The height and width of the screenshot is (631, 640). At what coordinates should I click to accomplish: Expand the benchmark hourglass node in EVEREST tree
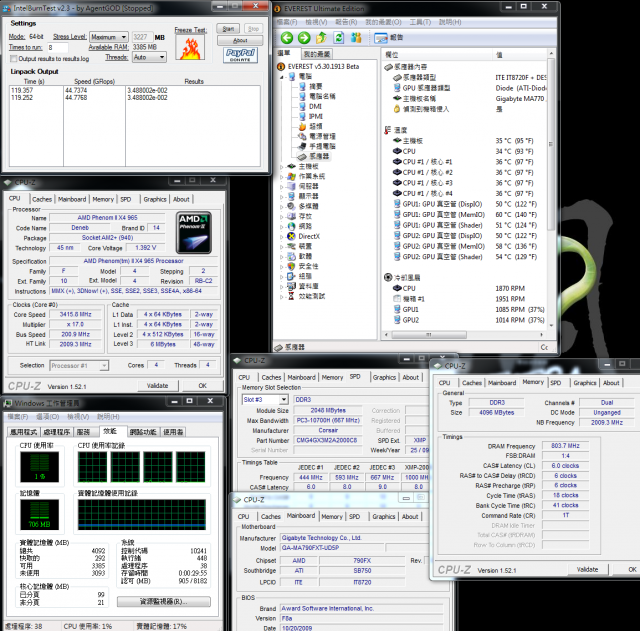[281, 297]
